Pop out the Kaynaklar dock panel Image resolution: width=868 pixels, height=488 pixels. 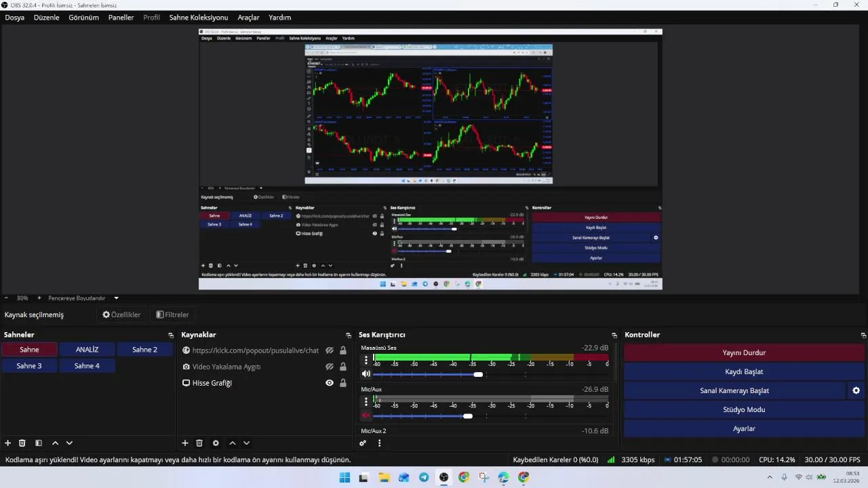point(349,335)
